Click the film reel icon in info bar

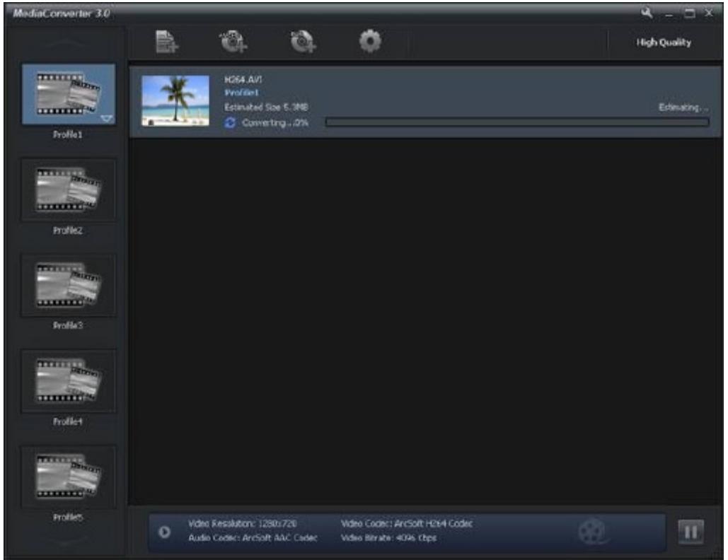(x=592, y=532)
